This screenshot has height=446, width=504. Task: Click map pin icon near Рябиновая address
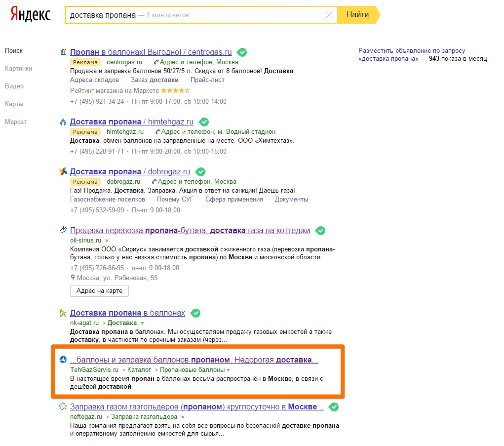click(73, 278)
